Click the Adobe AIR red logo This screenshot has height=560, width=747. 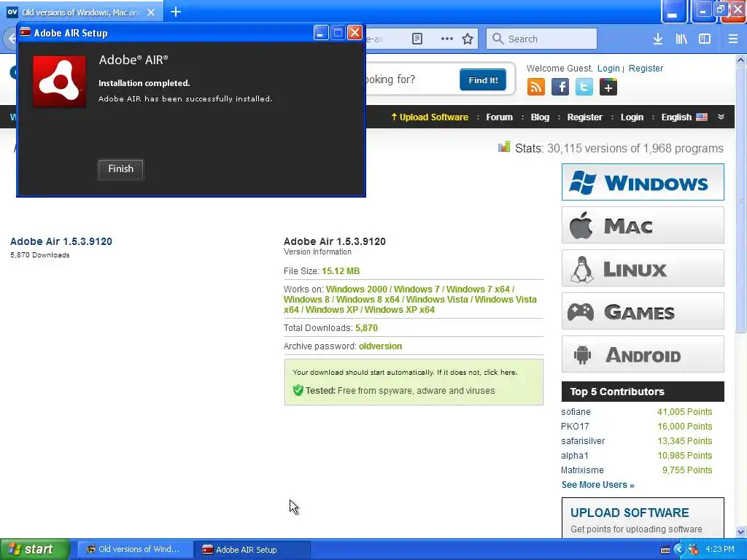60,82
